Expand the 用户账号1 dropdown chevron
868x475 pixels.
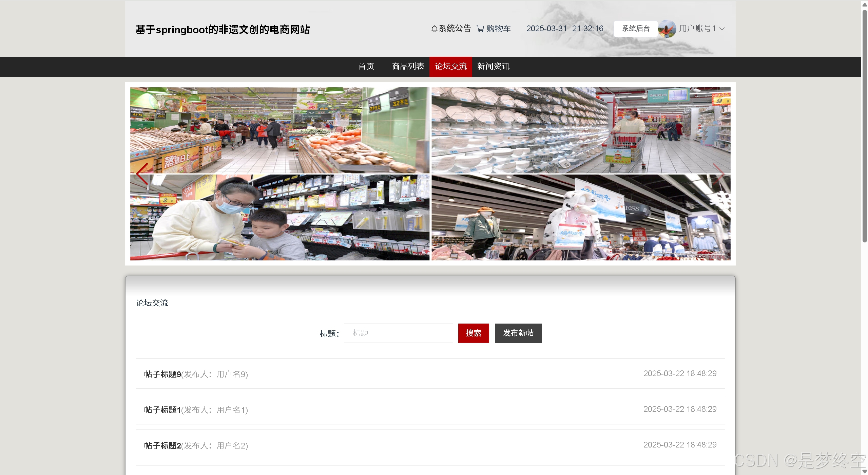click(722, 29)
